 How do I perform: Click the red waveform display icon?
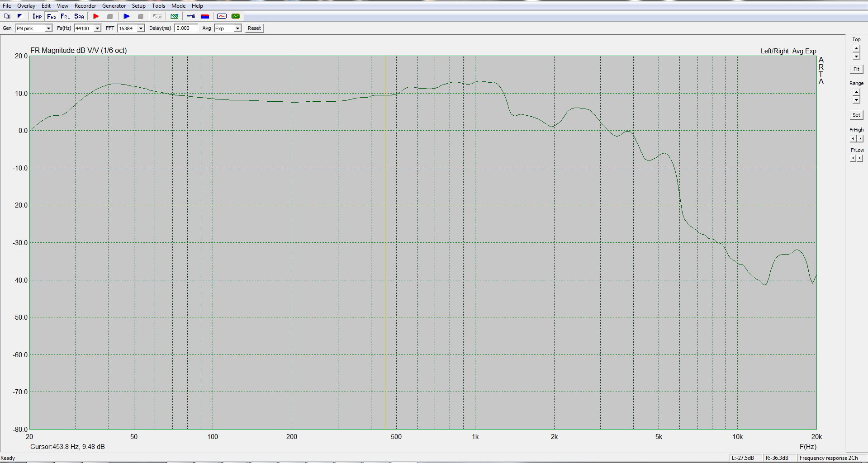tap(222, 16)
